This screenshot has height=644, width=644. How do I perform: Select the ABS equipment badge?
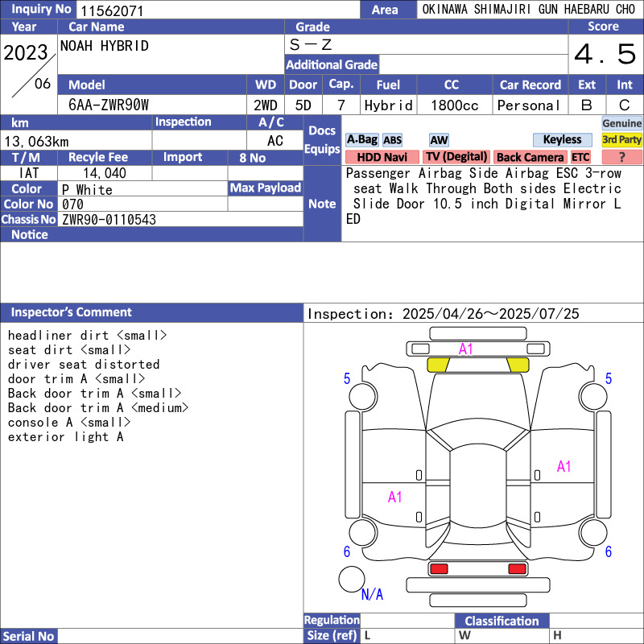click(x=392, y=140)
